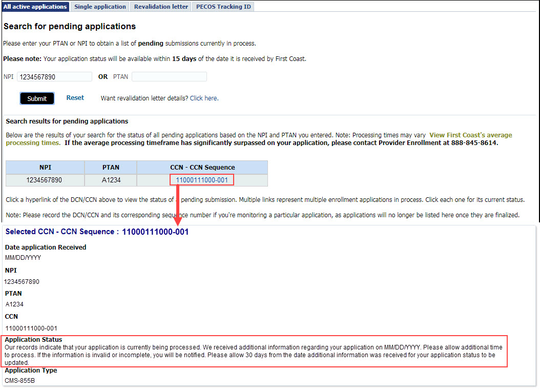
Task: Open CCN link 11000111000-001 in results table
Action: [x=202, y=180]
